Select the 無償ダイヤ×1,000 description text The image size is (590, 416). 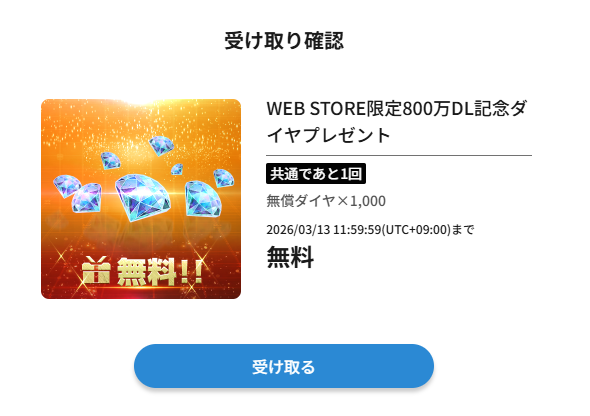pyautogui.click(x=326, y=201)
